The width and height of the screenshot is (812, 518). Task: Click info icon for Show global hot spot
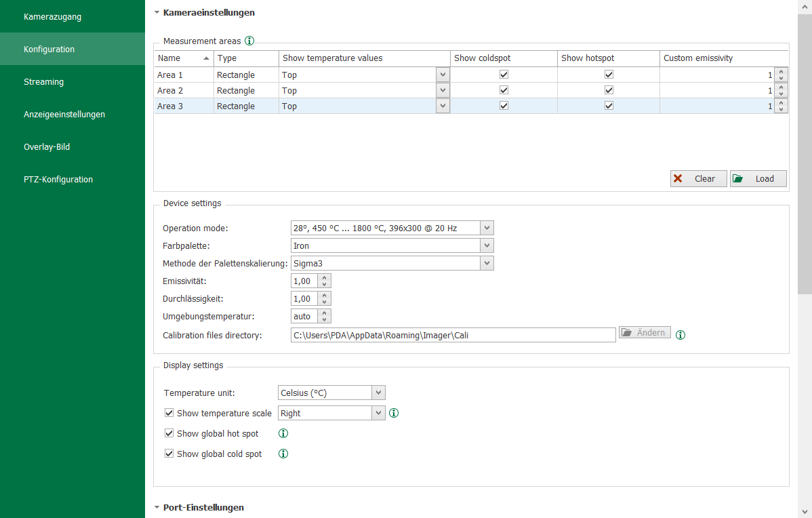(283, 433)
